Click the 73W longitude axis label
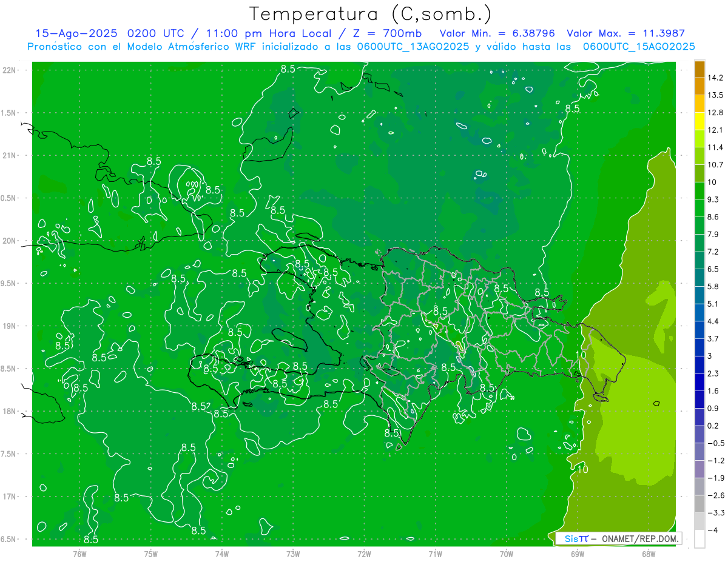 pos(293,554)
